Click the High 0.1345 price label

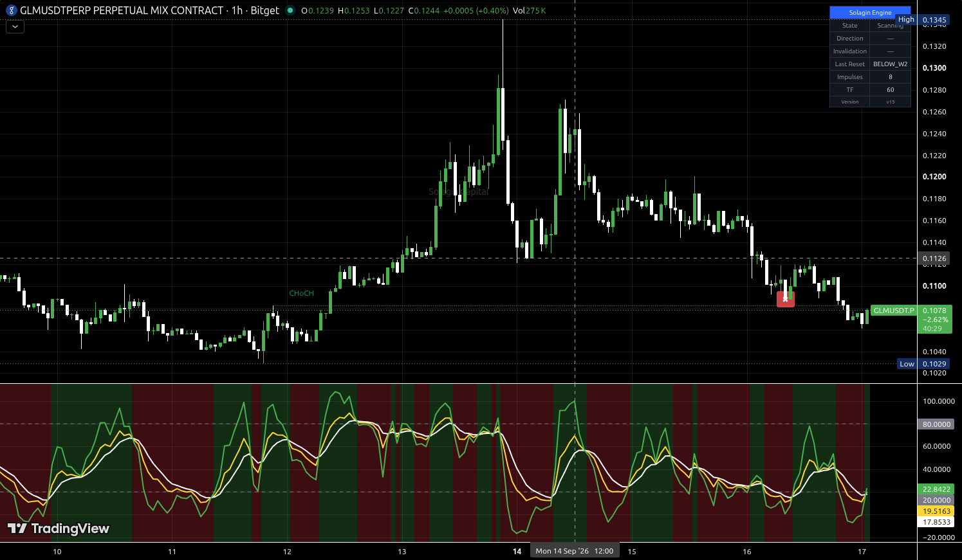923,20
